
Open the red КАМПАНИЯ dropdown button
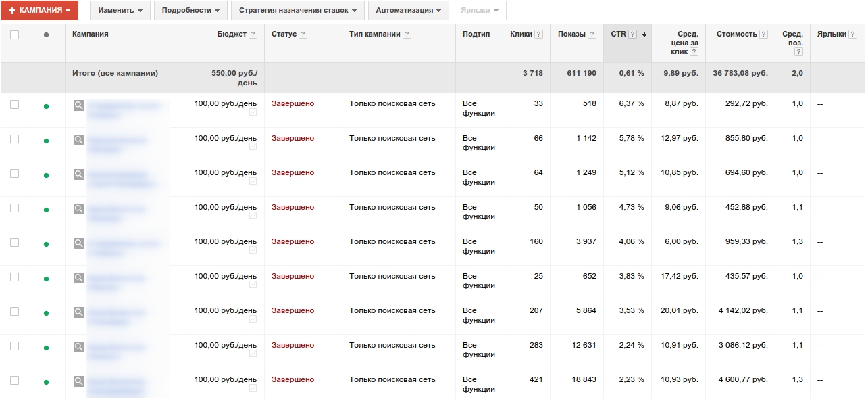click(x=39, y=11)
